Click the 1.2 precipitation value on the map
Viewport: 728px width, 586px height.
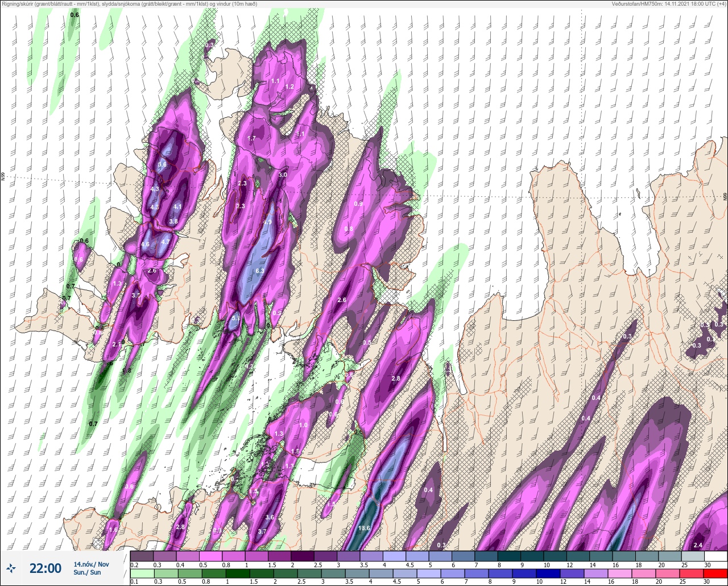(289, 86)
